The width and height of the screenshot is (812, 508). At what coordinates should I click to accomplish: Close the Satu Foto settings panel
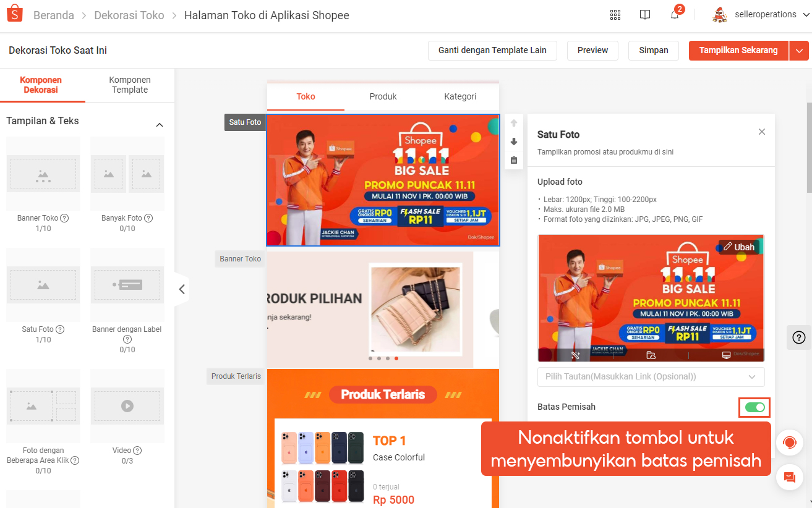click(762, 132)
